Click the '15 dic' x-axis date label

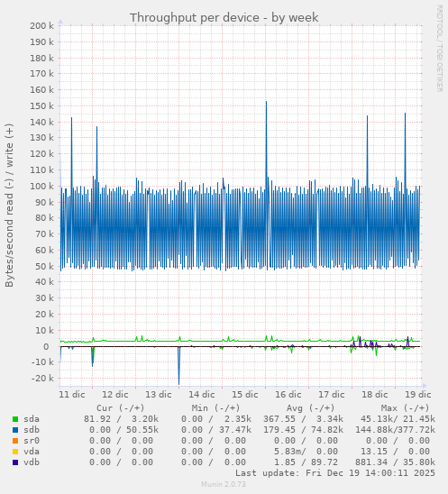pos(245,395)
